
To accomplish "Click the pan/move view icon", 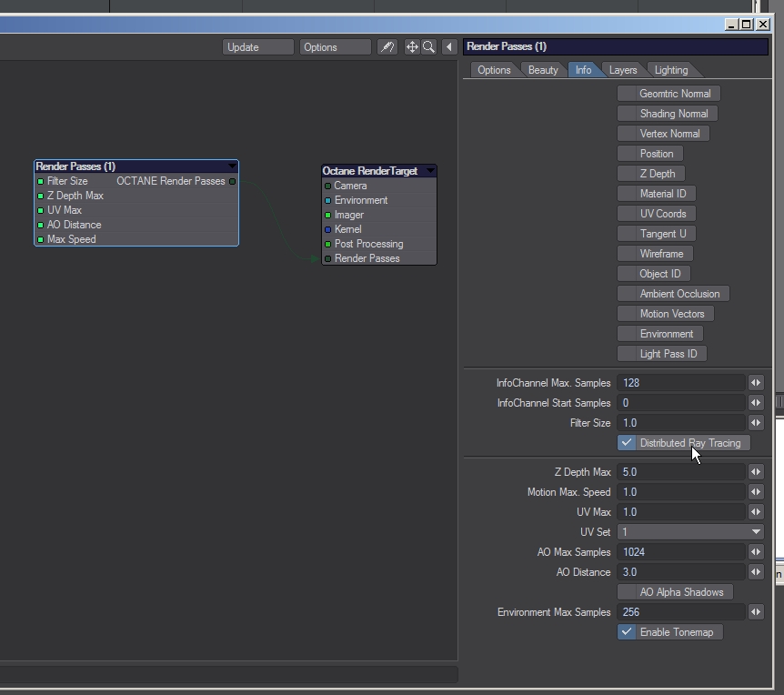I will pos(412,47).
